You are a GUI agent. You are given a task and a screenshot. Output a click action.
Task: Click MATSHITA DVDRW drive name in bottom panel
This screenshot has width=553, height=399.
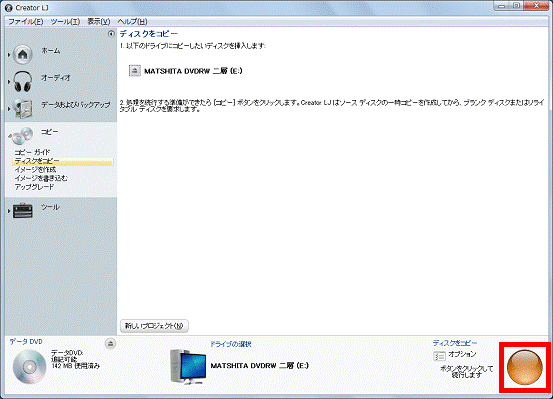[x=260, y=366]
